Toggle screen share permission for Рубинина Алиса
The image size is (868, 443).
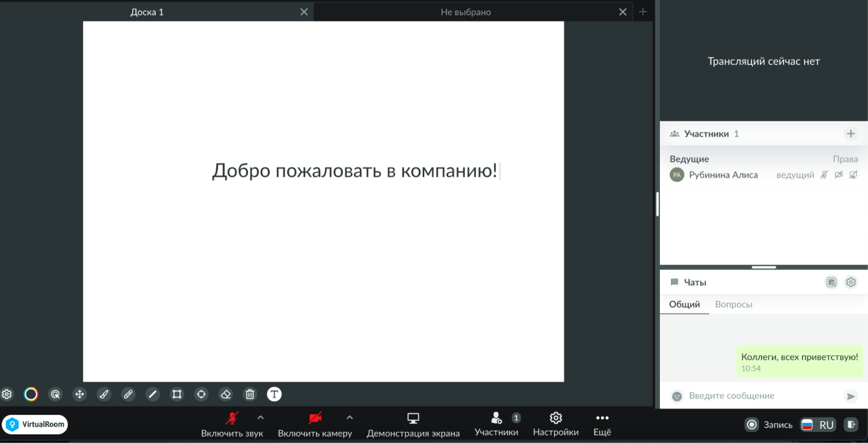coord(853,175)
